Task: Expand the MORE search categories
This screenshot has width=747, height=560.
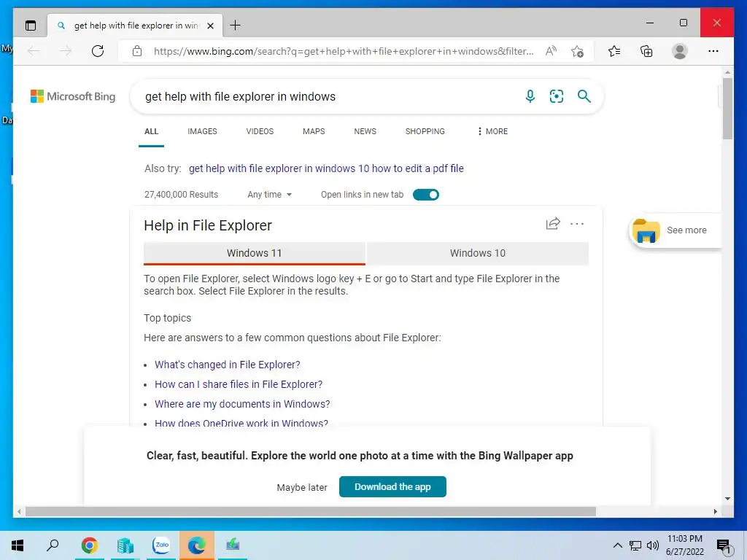Action: pyautogui.click(x=492, y=131)
